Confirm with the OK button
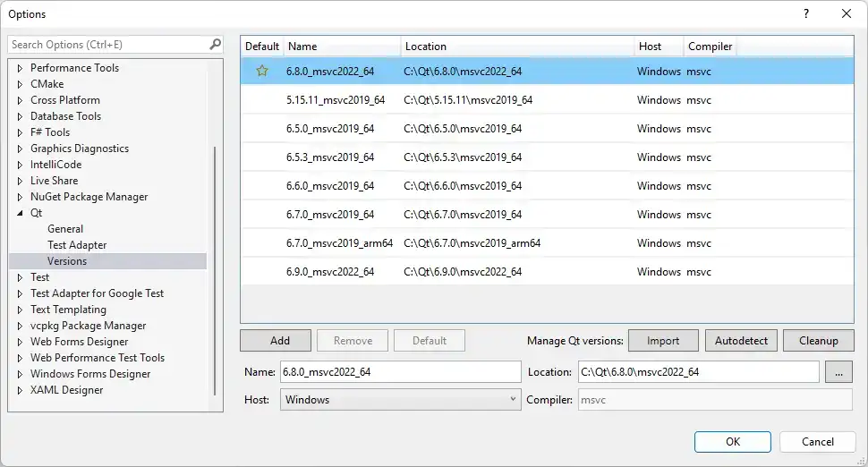The height and width of the screenshot is (467, 868). click(732, 441)
